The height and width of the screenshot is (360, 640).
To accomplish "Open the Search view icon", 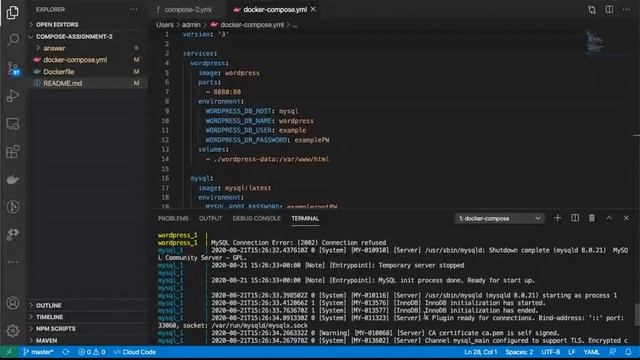I will click(x=13, y=40).
